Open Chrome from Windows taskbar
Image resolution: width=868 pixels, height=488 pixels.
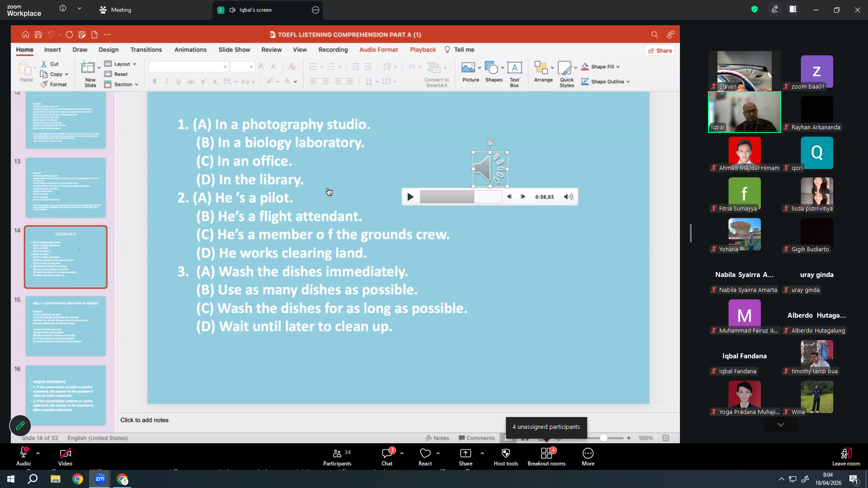(78, 479)
